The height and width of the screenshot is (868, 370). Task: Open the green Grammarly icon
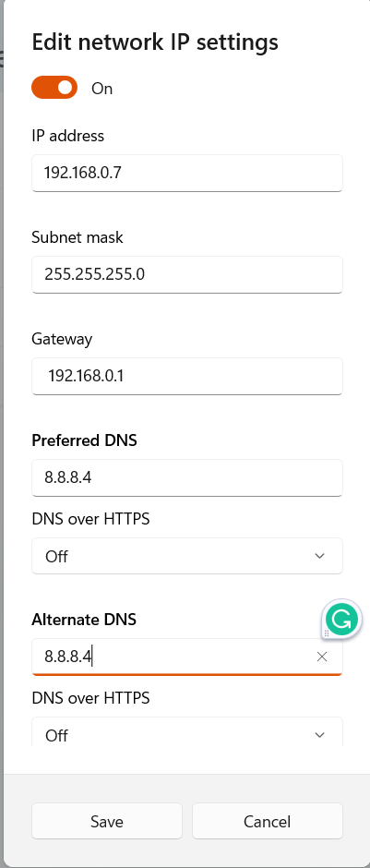tap(342, 619)
